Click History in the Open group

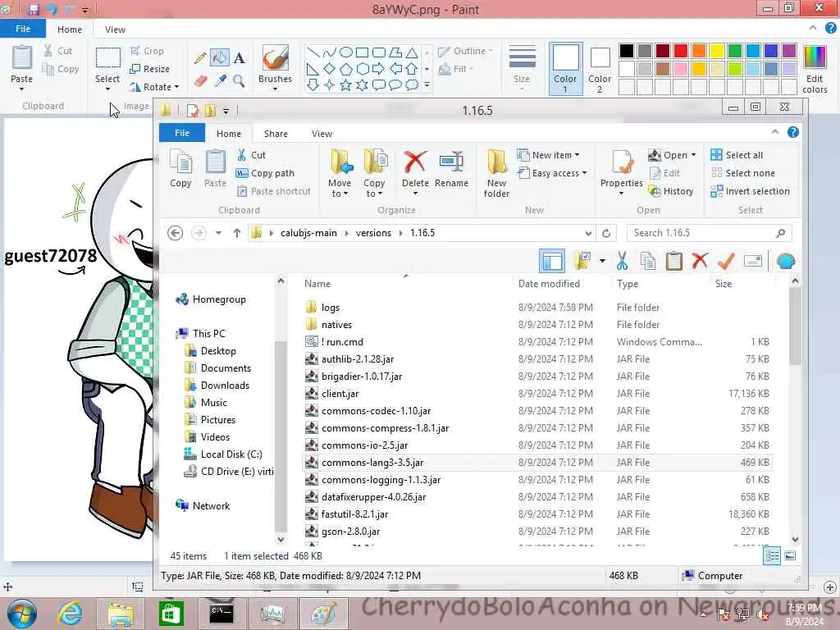pyautogui.click(x=671, y=191)
